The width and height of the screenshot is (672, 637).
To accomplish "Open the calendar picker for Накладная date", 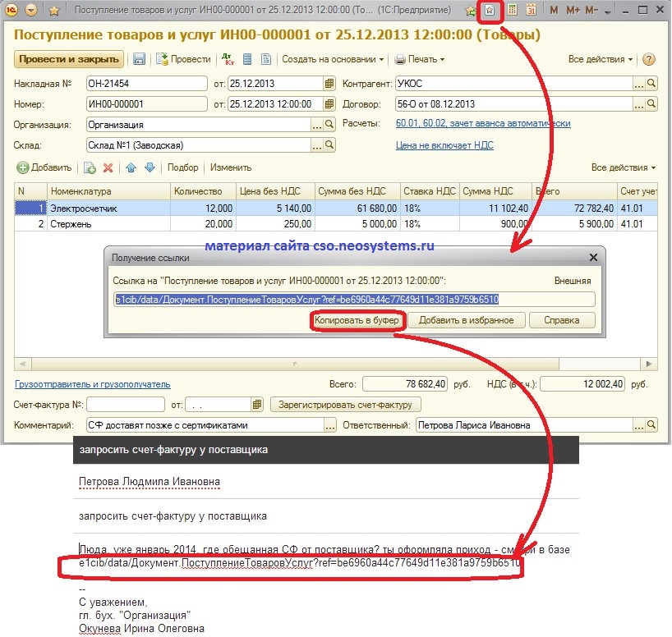I will (329, 83).
